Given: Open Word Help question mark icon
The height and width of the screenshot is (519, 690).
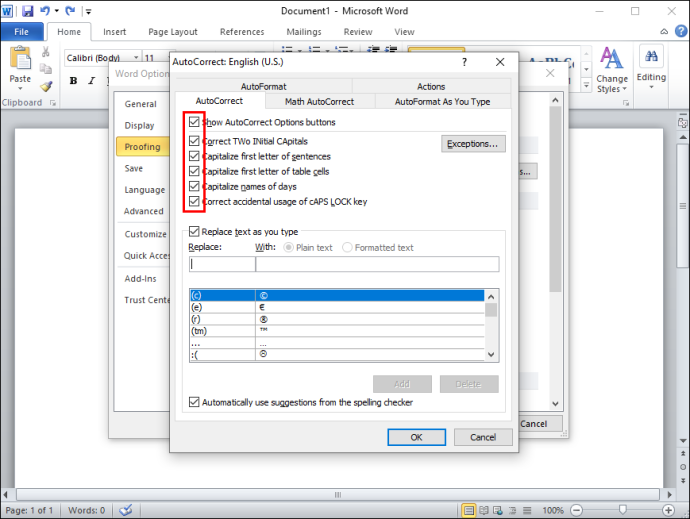Looking at the screenshot, I should tap(681, 31).
